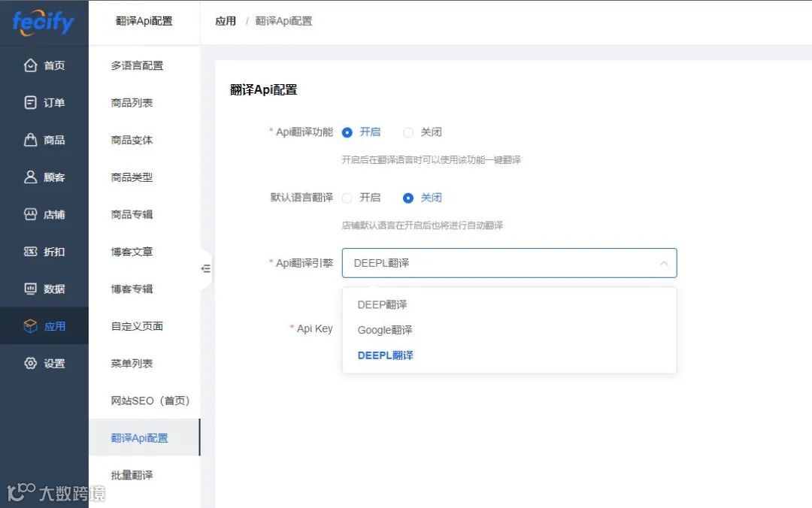This screenshot has height=508, width=812.
Task: Click the 应用 breadcrumb link
Action: tap(226, 21)
